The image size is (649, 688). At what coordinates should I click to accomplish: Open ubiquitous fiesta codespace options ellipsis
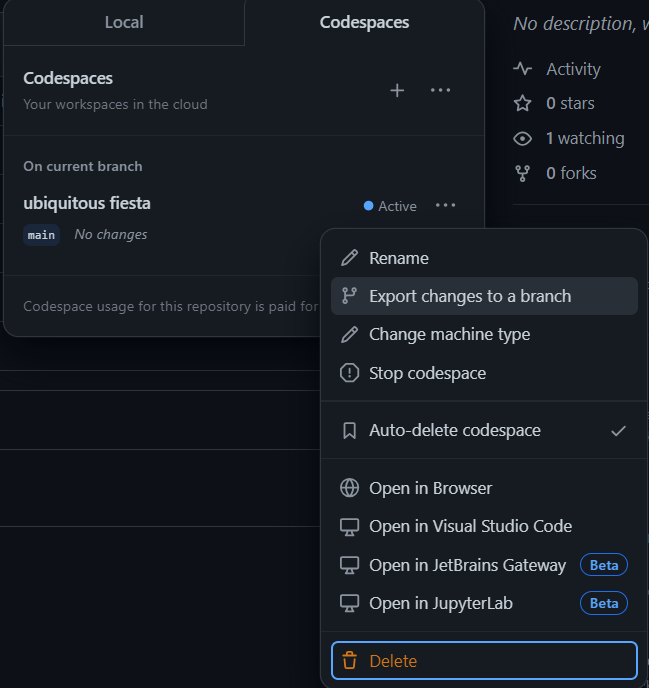(445, 205)
